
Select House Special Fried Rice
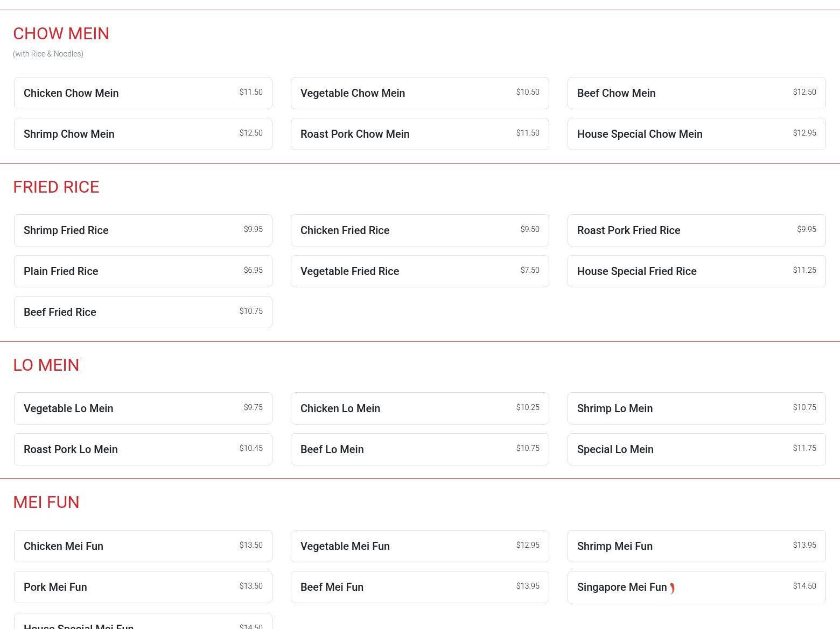coord(696,271)
